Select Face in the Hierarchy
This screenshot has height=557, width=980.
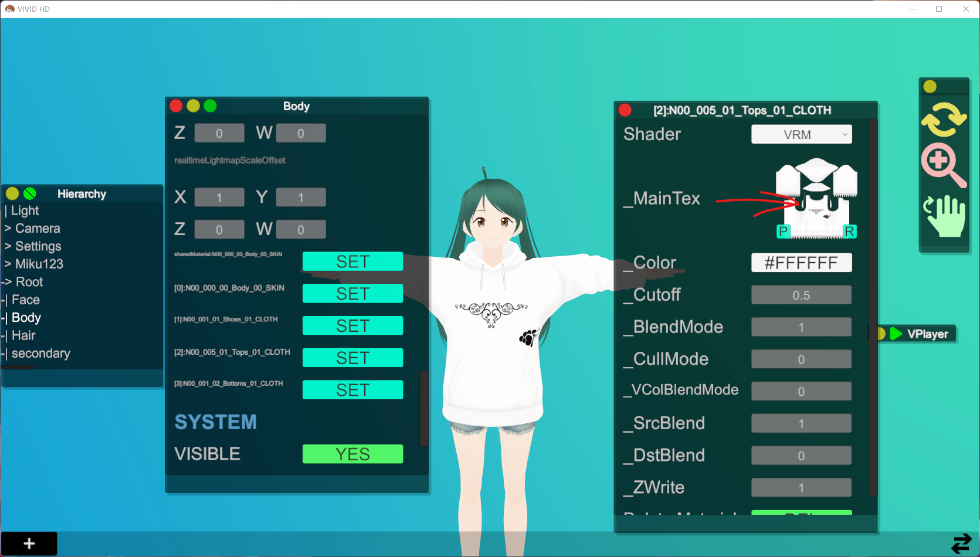(26, 300)
